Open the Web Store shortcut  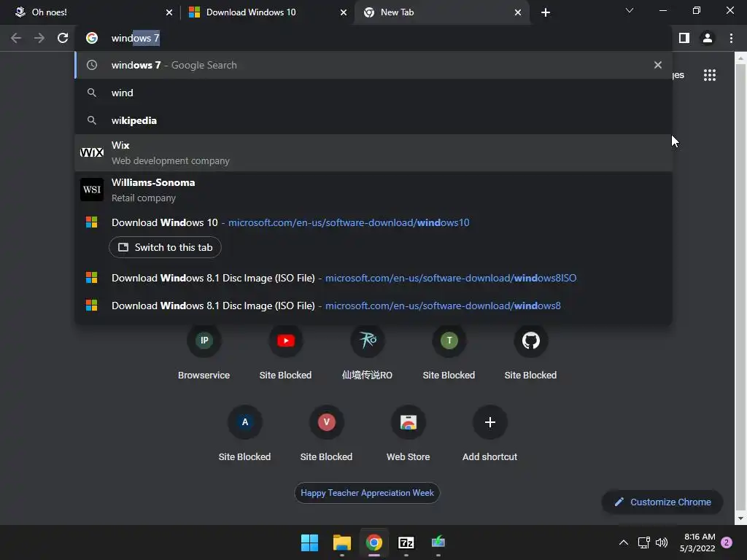(x=409, y=435)
